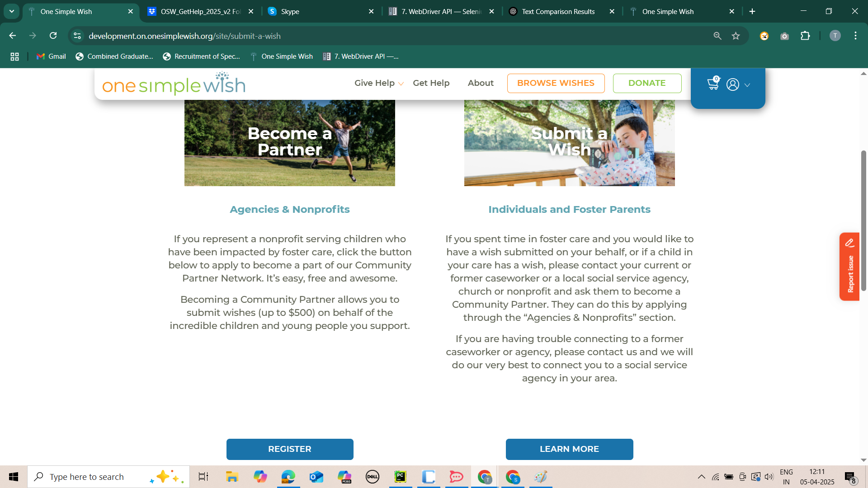Open the tab search dropdown arrow
This screenshot has width=868, height=488.
(12, 11)
